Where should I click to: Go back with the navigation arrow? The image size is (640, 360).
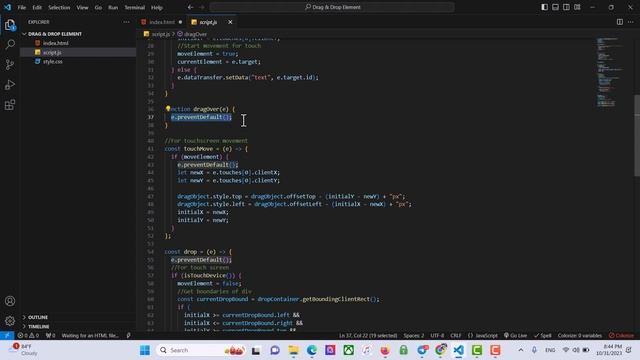pyautogui.click(x=190, y=7)
